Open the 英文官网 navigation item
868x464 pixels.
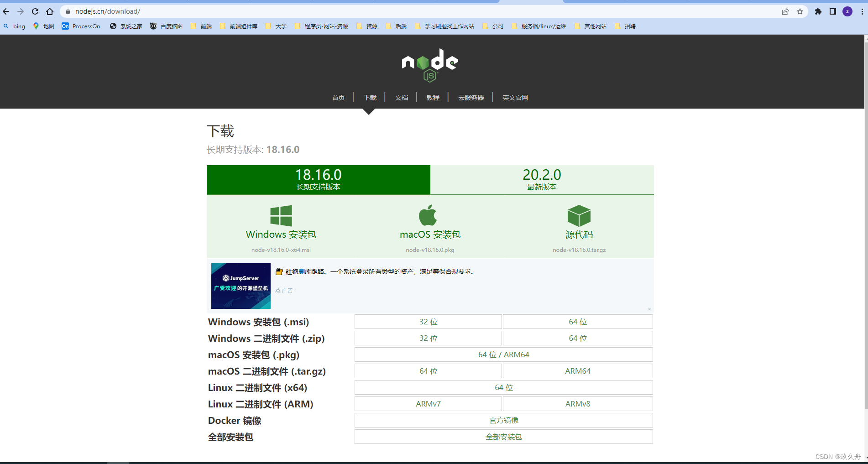click(515, 97)
